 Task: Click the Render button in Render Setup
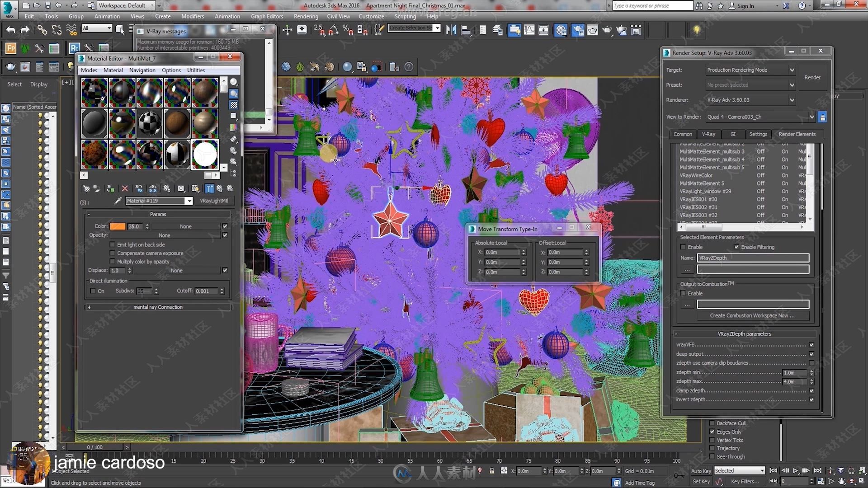[812, 78]
